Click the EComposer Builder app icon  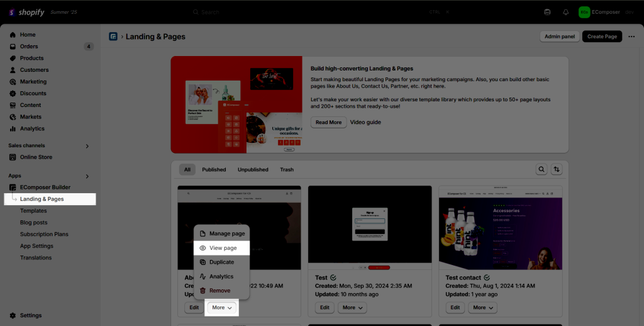(13, 188)
